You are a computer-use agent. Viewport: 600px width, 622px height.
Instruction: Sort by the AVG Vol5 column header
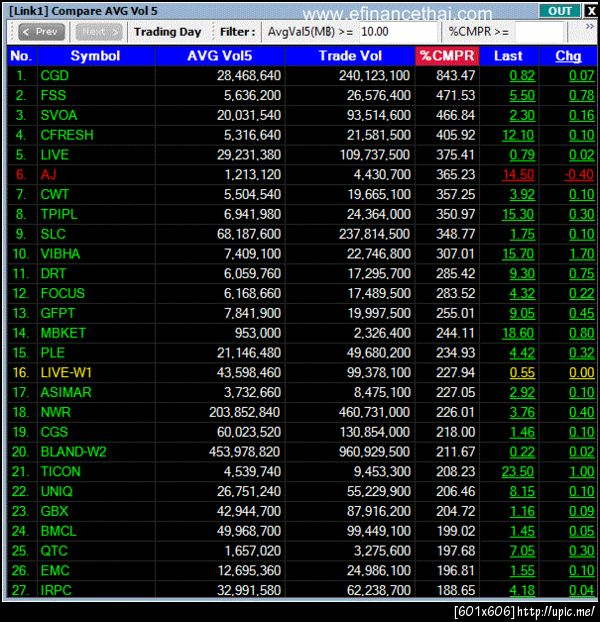point(220,56)
